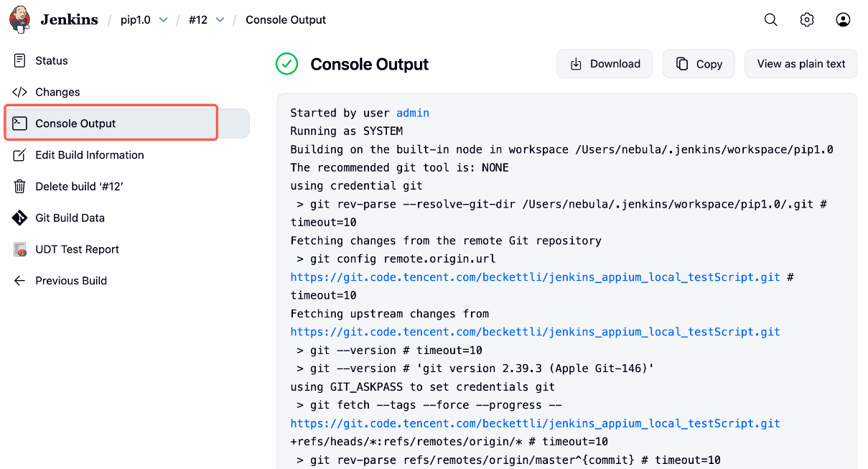Click the Status document icon

tap(20, 61)
